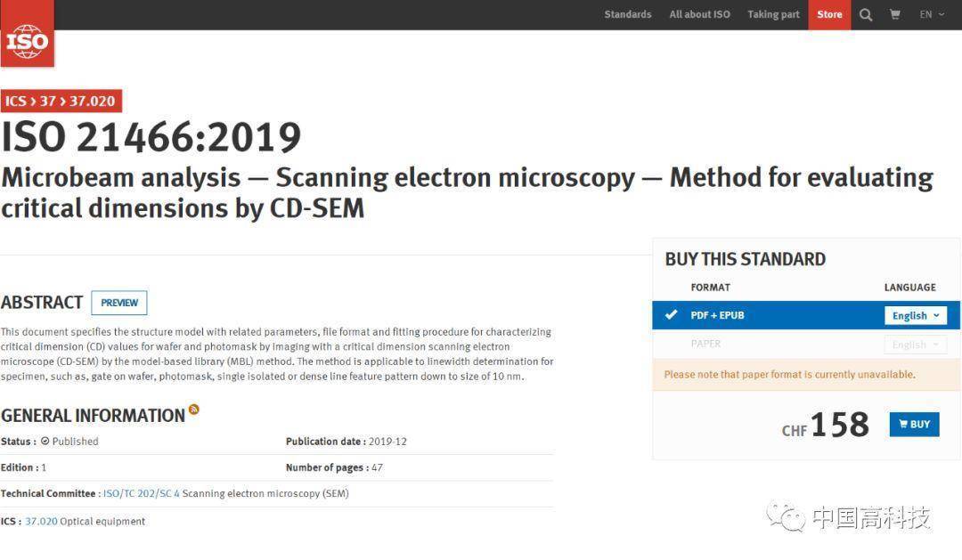
Task: Click the PREVIEW button
Action: pos(119,303)
